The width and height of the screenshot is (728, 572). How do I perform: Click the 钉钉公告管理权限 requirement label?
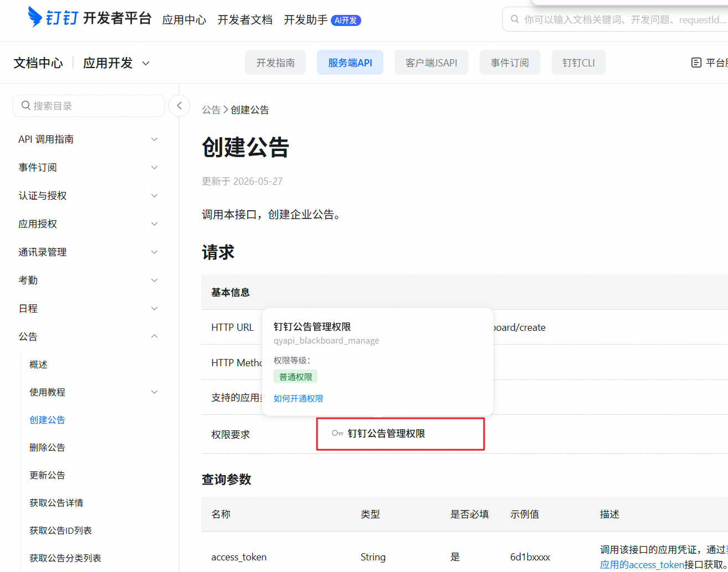click(386, 434)
